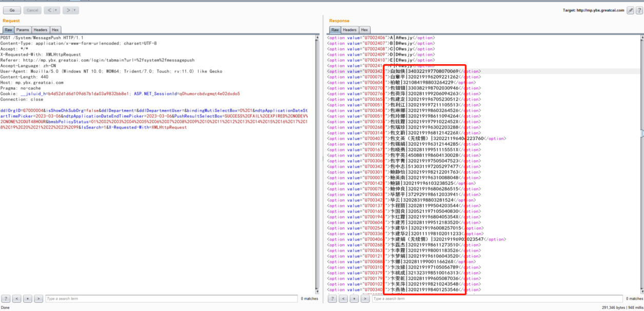The height and width of the screenshot is (311, 644).
Task: Expand the forward history dropdown arrow
Action: [75, 10]
